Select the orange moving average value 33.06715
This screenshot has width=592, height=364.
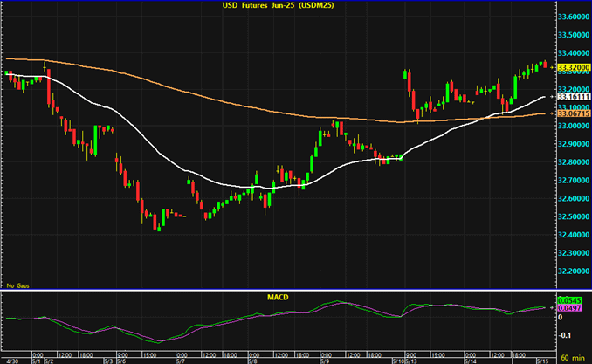(x=573, y=113)
